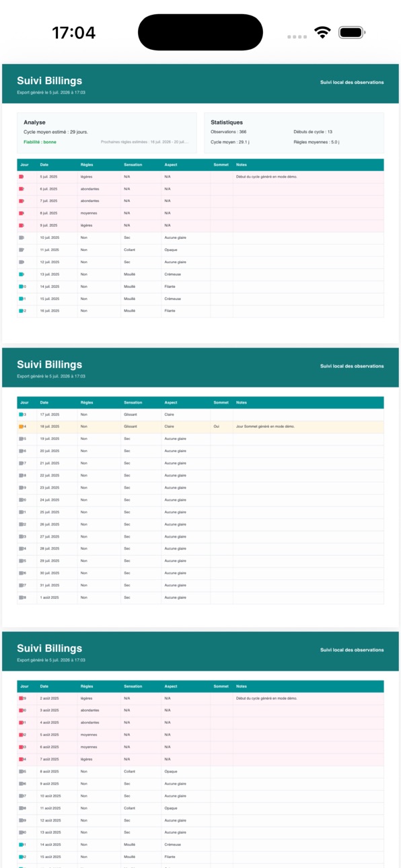Click the gray day badge for 19 juil. 2025

click(x=22, y=439)
